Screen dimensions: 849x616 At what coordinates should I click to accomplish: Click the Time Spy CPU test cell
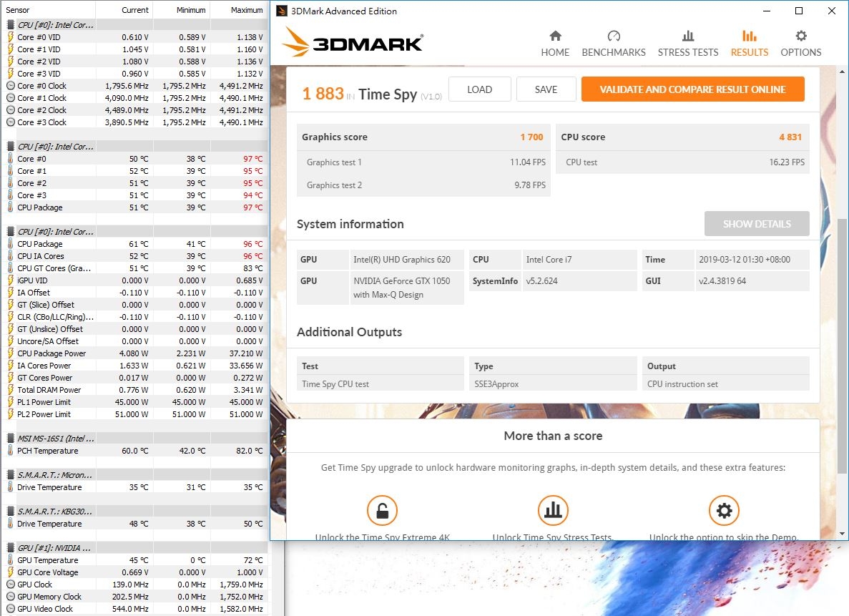pos(380,383)
